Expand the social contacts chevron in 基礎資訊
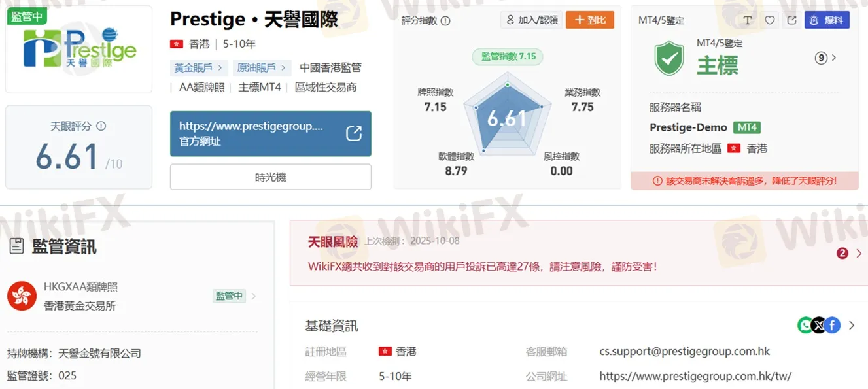The height and width of the screenshot is (389, 868). pyautogui.click(x=852, y=325)
